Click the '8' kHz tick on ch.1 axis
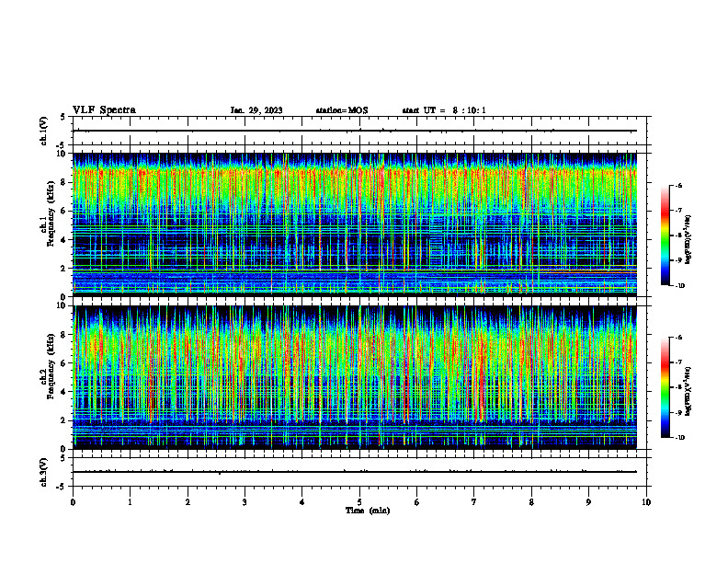Viewport: 728px width, 563px height. pos(63,182)
